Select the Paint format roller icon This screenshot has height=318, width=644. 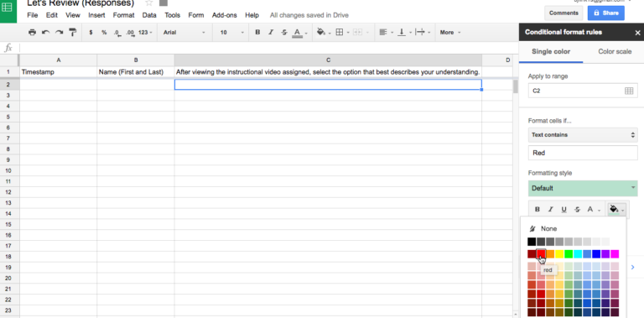click(73, 32)
